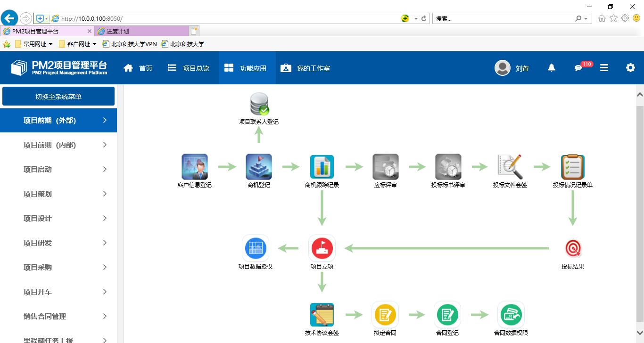This screenshot has width=644, height=343.
Task: View notifications via the bell icon
Action: [551, 68]
